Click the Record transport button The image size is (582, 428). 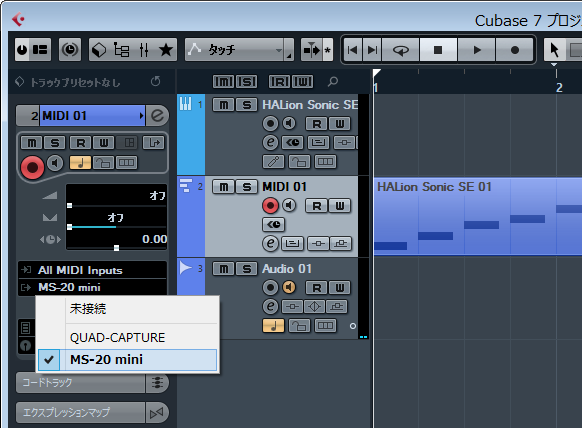[515, 49]
